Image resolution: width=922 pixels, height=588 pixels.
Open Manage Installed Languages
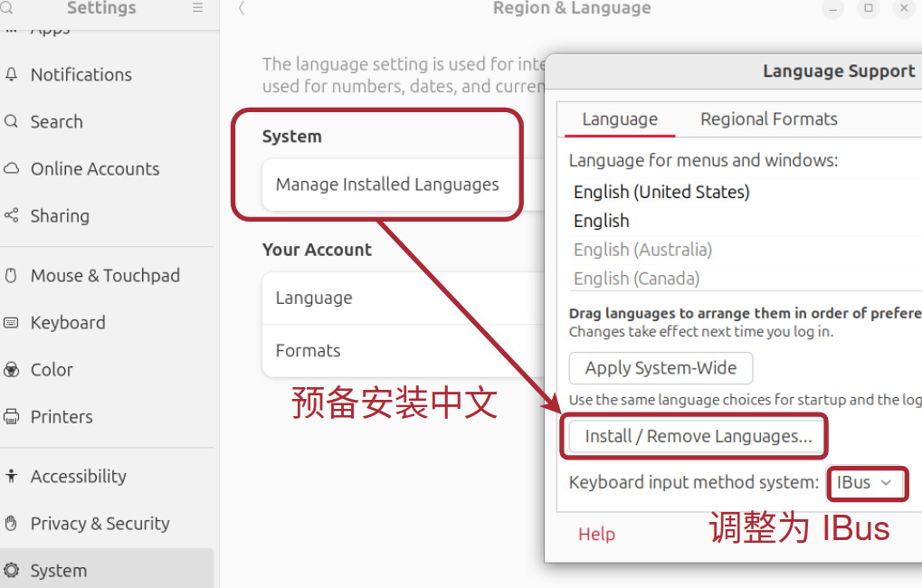(x=387, y=185)
